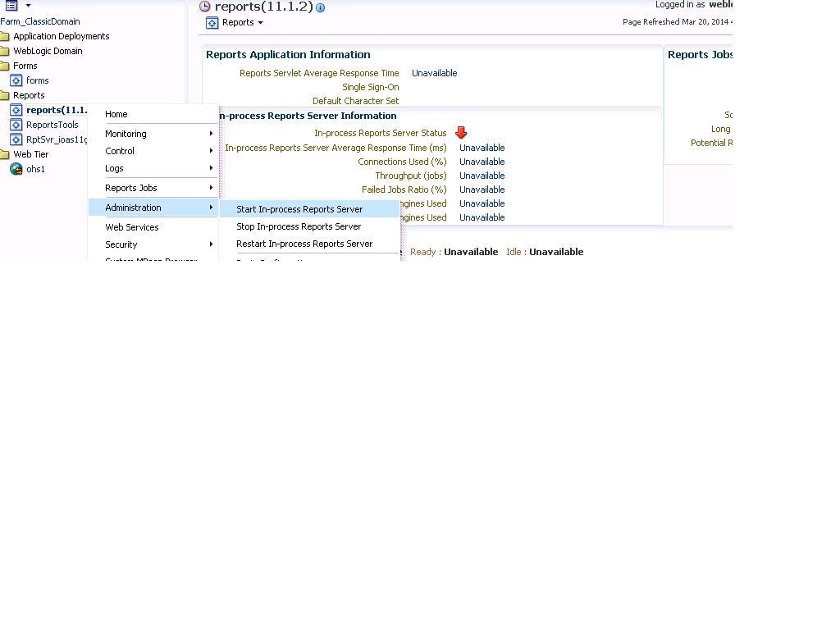The width and height of the screenshot is (840, 630).
Task: Click the RptSvr_ioas11g node icon
Action: click(x=16, y=139)
